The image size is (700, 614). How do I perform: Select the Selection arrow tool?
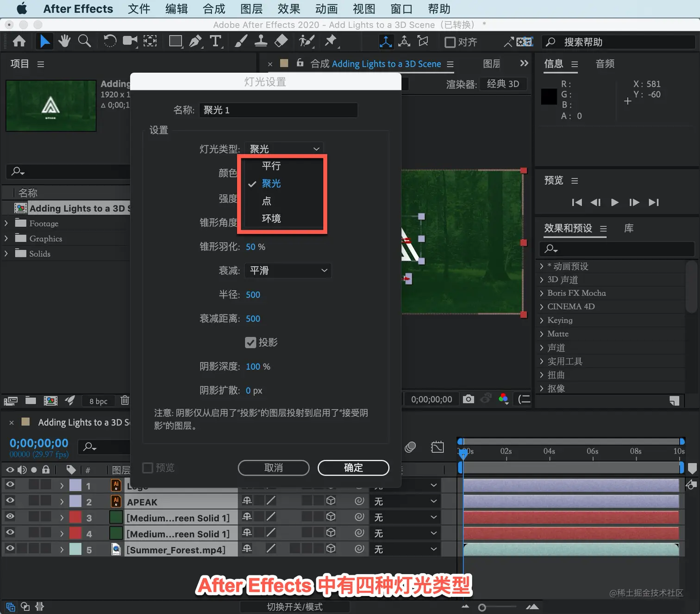(44, 42)
